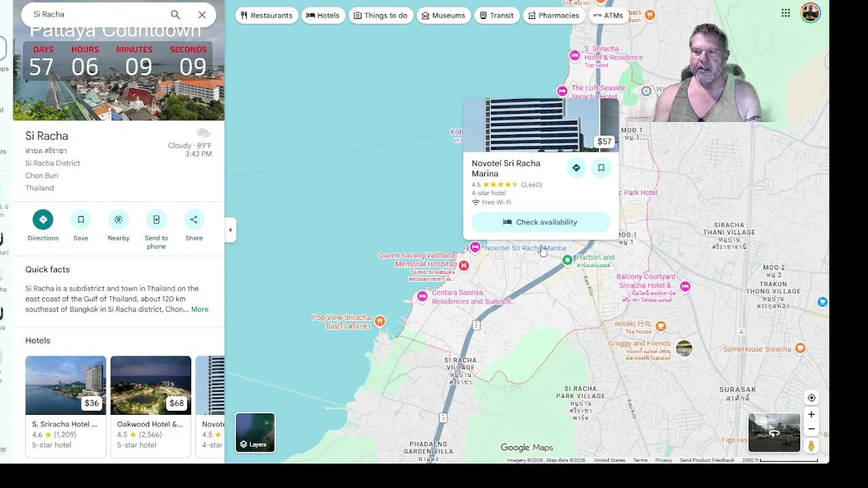The image size is (868, 488).
Task: Select the ATMs chip
Action: [x=608, y=16]
